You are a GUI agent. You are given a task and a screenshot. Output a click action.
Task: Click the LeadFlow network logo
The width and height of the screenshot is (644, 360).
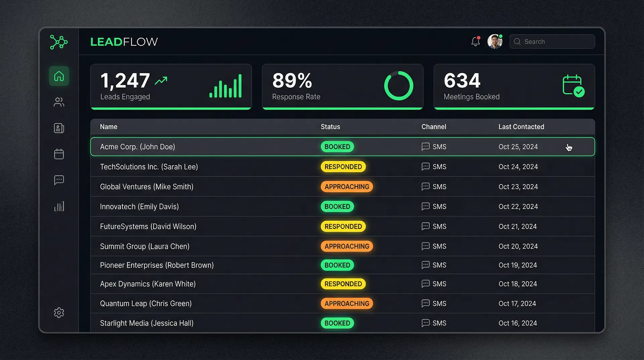click(x=59, y=42)
